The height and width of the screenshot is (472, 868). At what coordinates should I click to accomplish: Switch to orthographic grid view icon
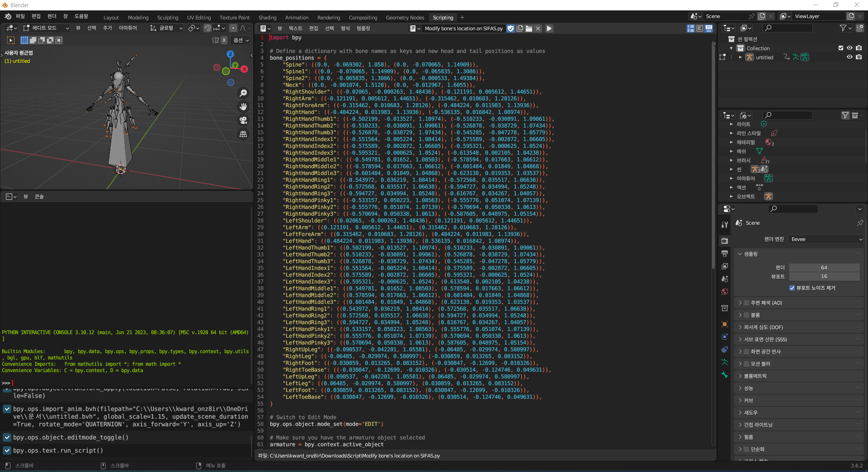coord(243,134)
